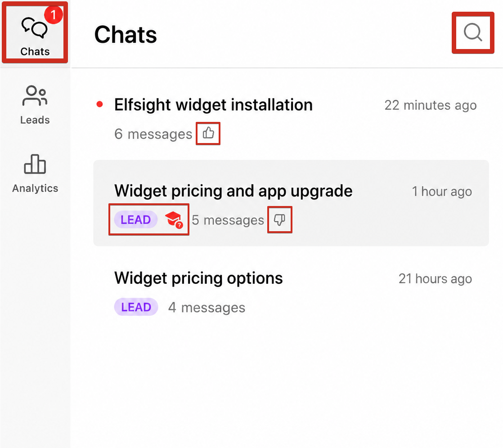Click the 22 minutes ago timestamp

[431, 105]
